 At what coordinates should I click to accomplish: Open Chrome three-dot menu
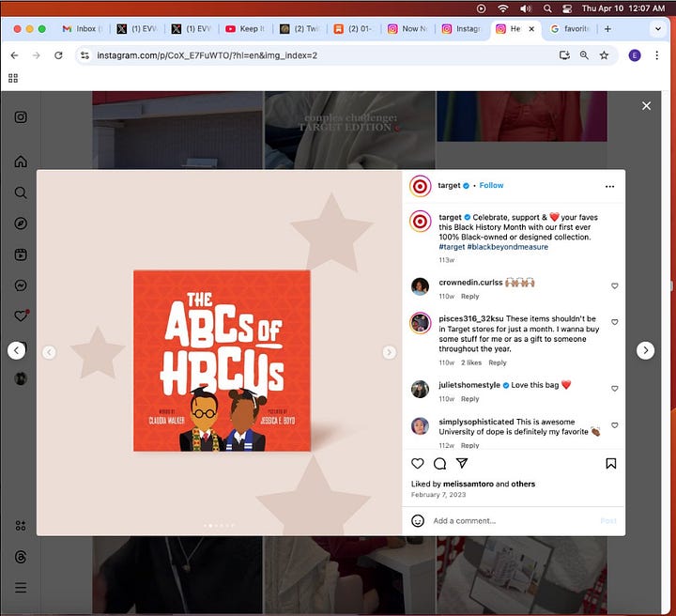[656, 55]
